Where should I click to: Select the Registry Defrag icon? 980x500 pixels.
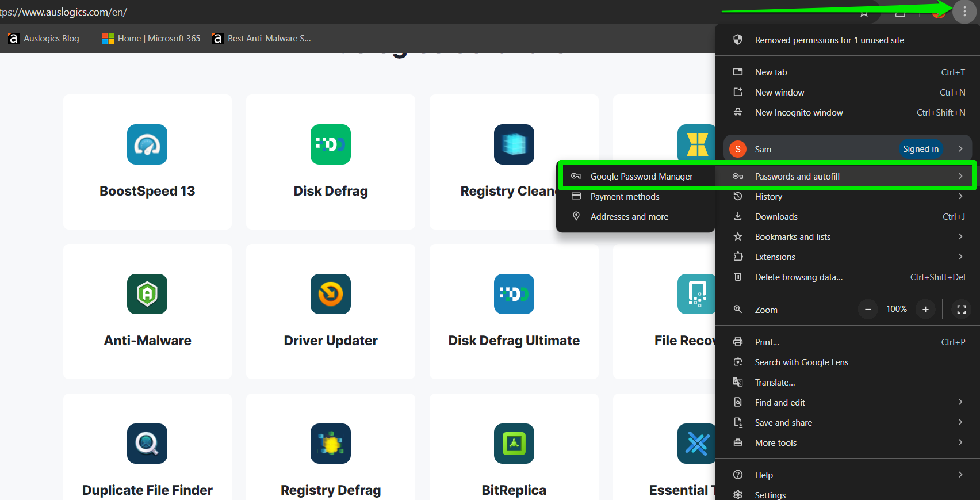coord(331,444)
